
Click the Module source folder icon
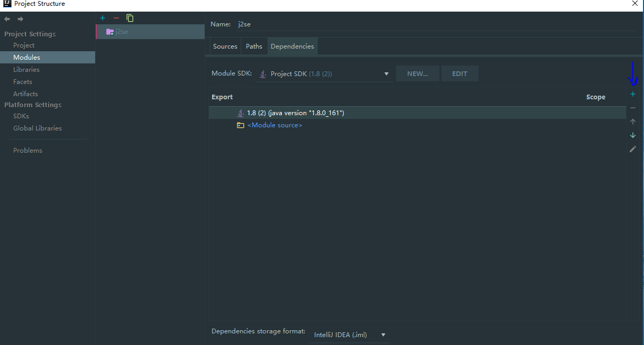tap(241, 125)
